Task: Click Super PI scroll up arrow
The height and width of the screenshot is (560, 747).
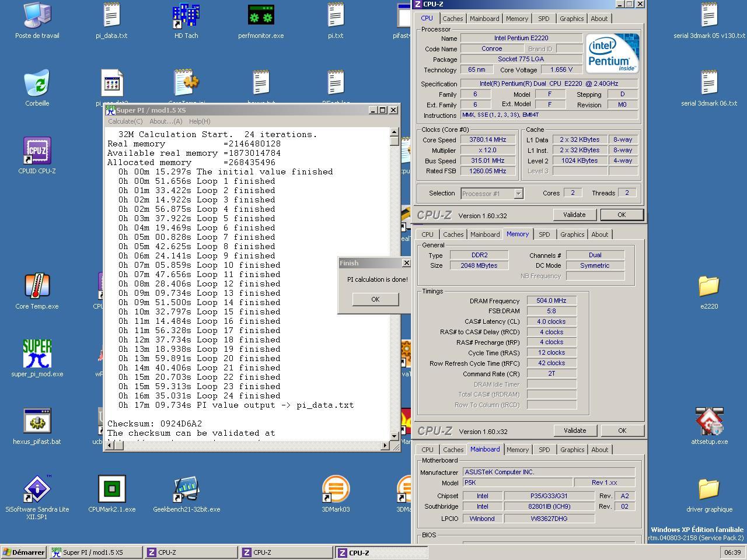Action: (394, 132)
